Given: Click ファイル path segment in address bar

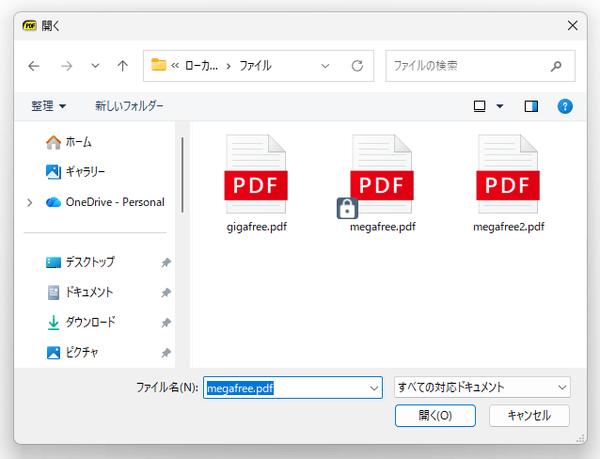Looking at the screenshot, I should (256, 66).
